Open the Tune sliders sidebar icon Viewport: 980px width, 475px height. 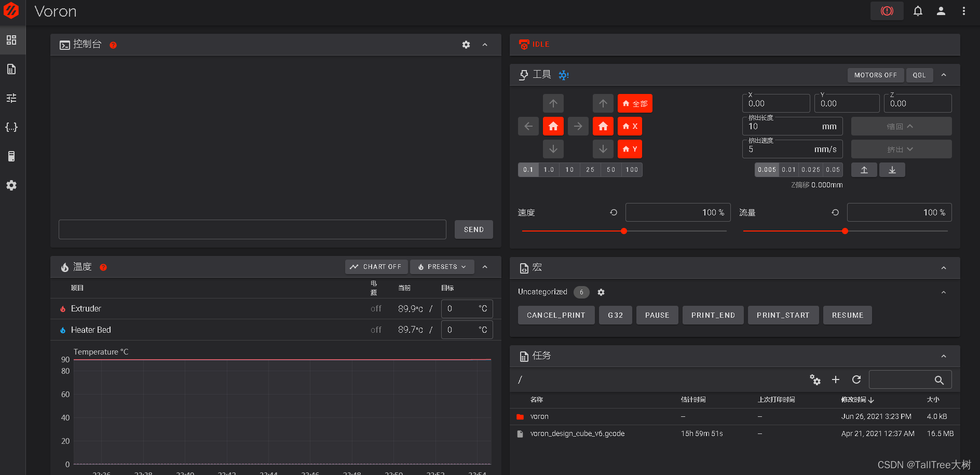click(x=11, y=98)
